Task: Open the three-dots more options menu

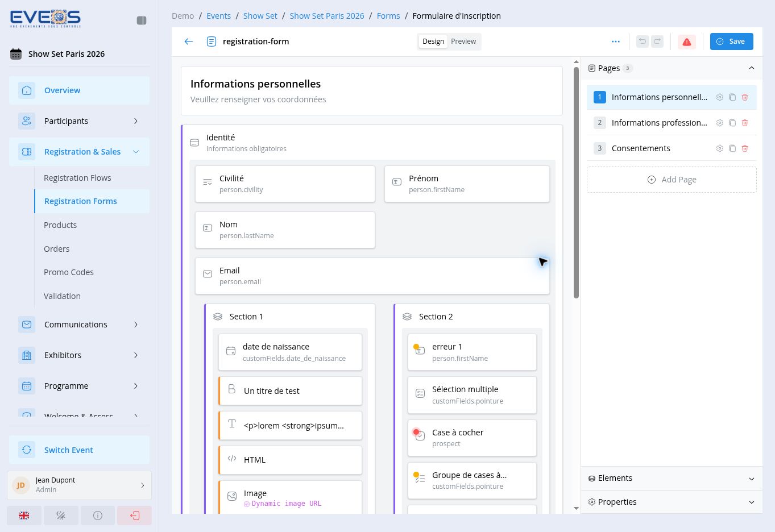Action: click(616, 41)
